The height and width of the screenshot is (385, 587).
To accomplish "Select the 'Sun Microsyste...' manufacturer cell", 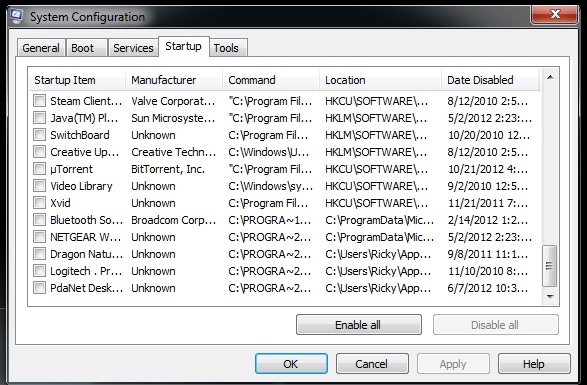I will pos(173,118).
